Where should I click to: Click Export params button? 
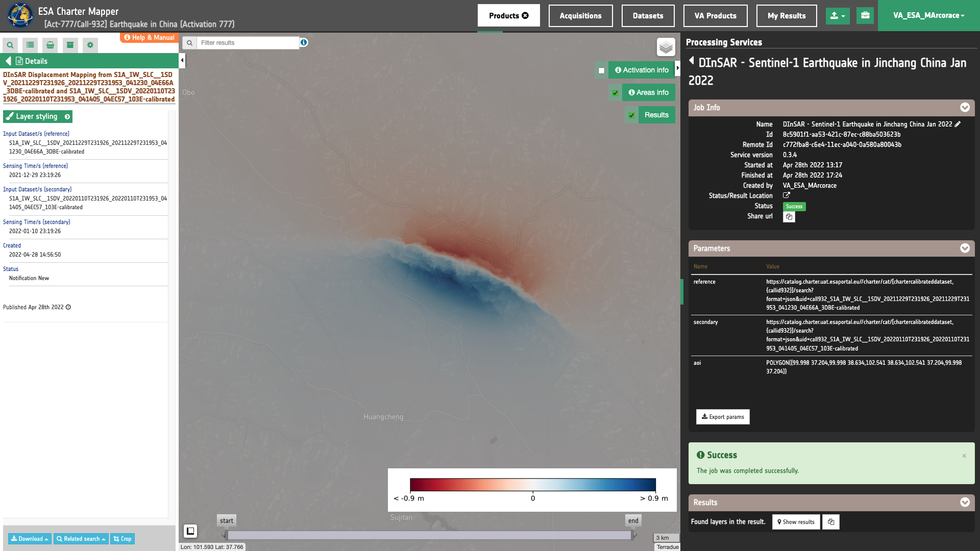723,417
